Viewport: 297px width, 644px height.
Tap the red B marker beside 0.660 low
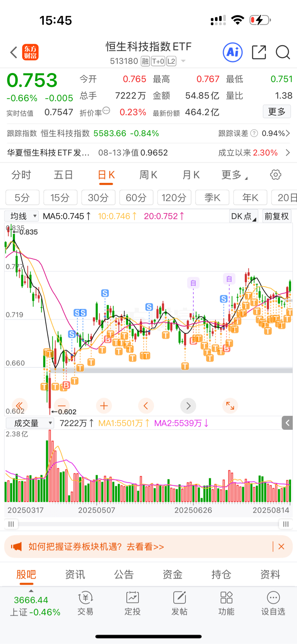tap(66, 385)
